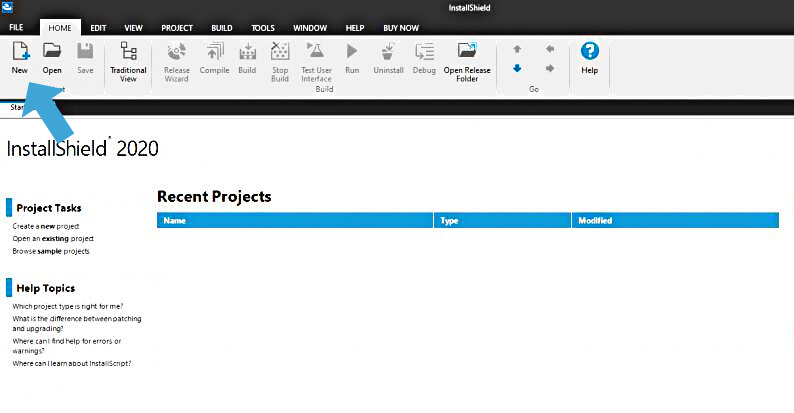Click Open Release Folder icon
Screen dimensions: 794x413
467,51
